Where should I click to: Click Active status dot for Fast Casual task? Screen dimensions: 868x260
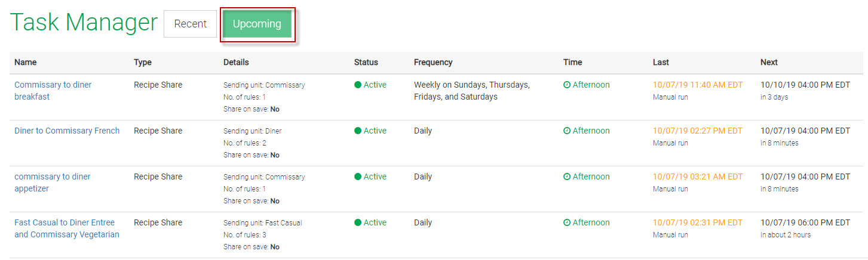pyautogui.click(x=358, y=222)
